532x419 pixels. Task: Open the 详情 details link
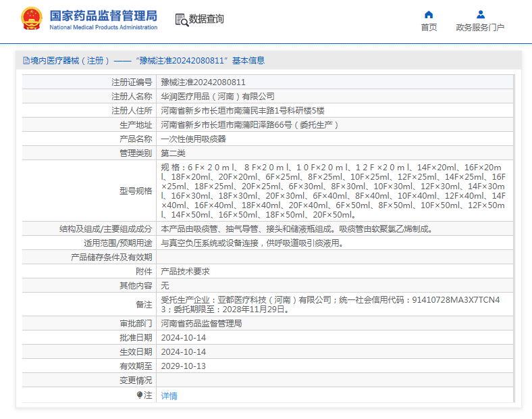(x=169, y=395)
